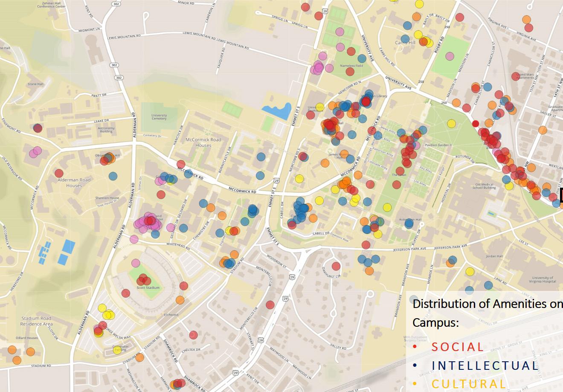Click the "Jordan Hall" label

(x=494, y=256)
